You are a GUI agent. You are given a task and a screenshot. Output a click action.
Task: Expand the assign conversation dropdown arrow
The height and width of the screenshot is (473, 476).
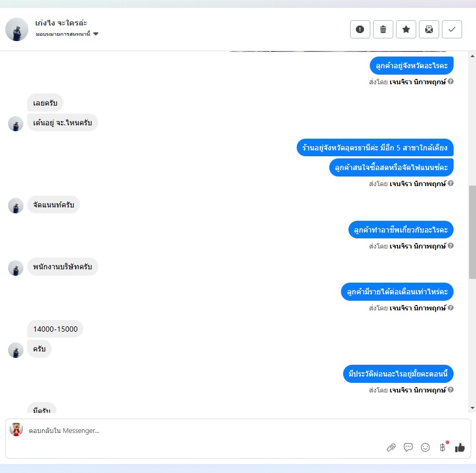96,34
